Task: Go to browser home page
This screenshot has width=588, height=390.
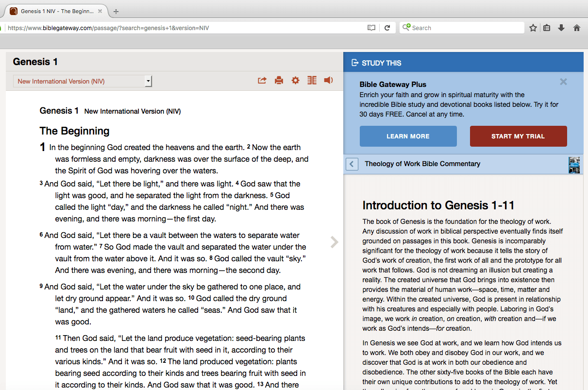Action: click(x=577, y=28)
